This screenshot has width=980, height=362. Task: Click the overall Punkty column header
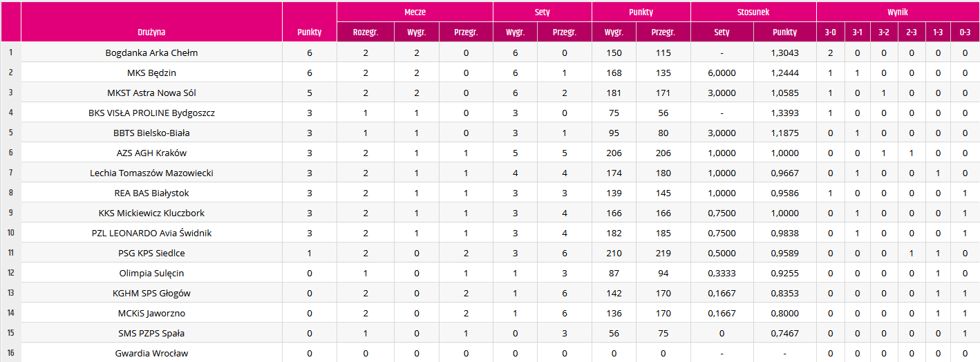pyautogui.click(x=310, y=32)
